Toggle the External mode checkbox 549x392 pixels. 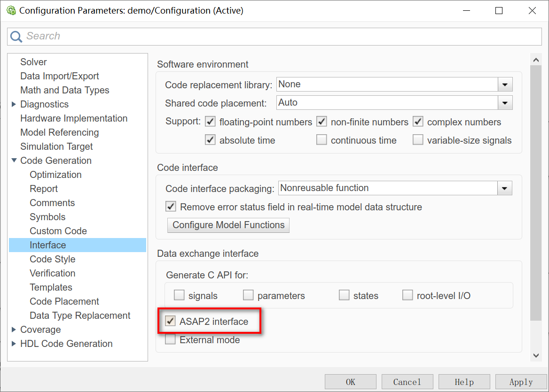170,340
